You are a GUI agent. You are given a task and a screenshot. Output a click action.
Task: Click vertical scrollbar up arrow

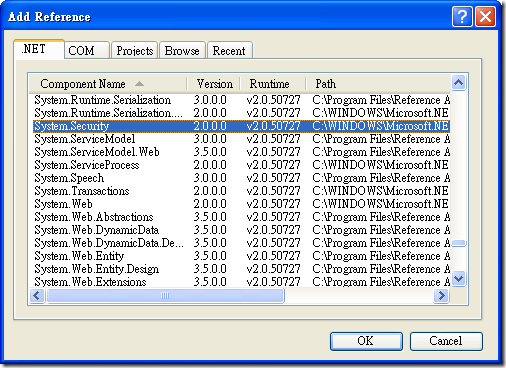tap(459, 82)
